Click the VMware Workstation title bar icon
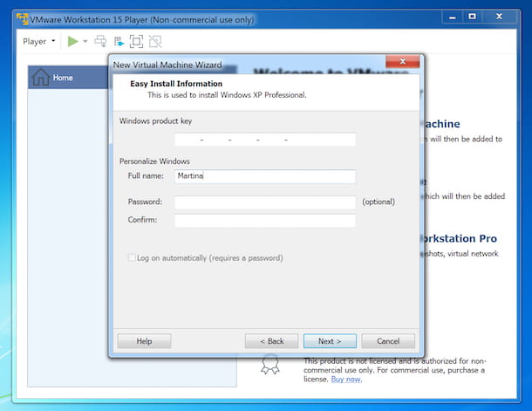532x411 pixels. [x=23, y=19]
